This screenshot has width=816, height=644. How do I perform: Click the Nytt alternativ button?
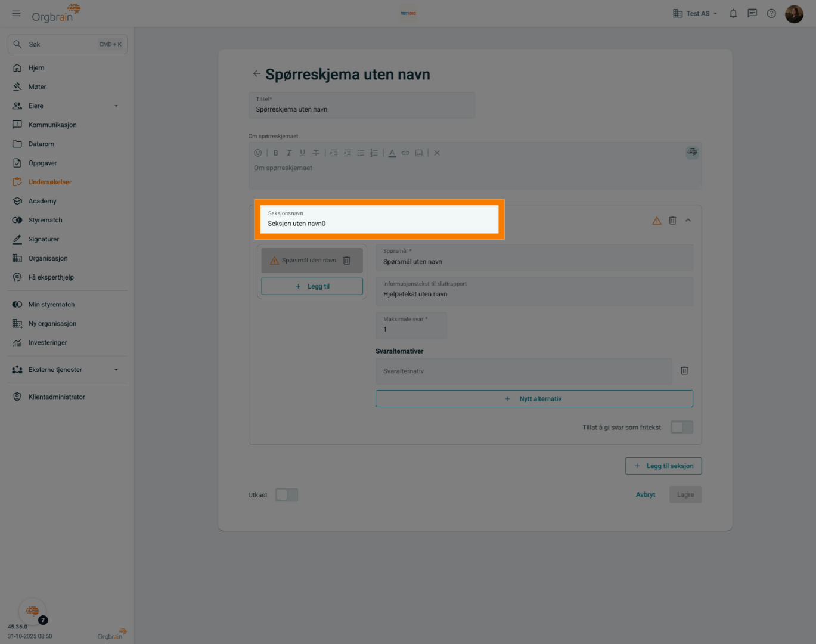coord(533,399)
